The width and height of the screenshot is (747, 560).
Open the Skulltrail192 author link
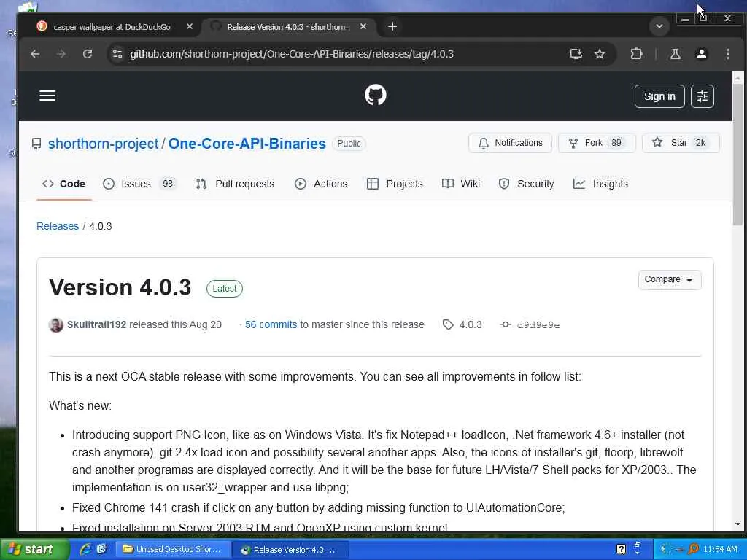coord(97,324)
